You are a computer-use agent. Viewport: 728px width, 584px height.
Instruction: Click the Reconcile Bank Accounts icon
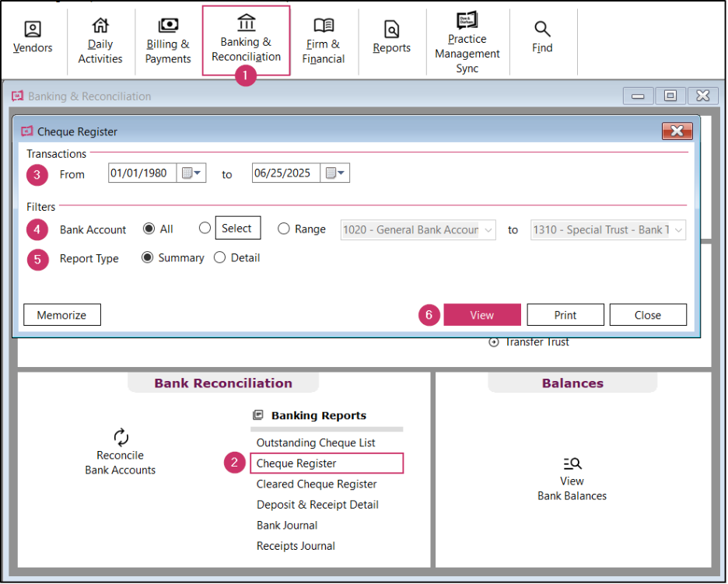121,437
